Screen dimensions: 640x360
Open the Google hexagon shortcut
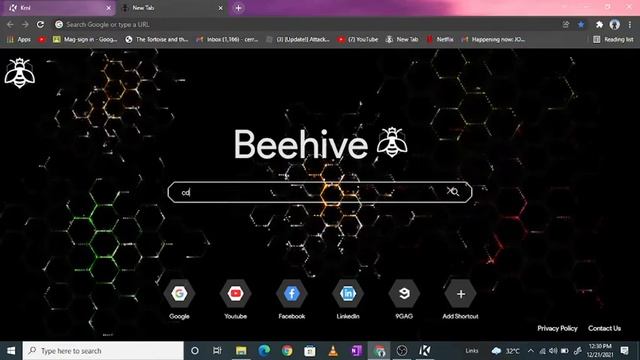pyautogui.click(x=179, y=293)
